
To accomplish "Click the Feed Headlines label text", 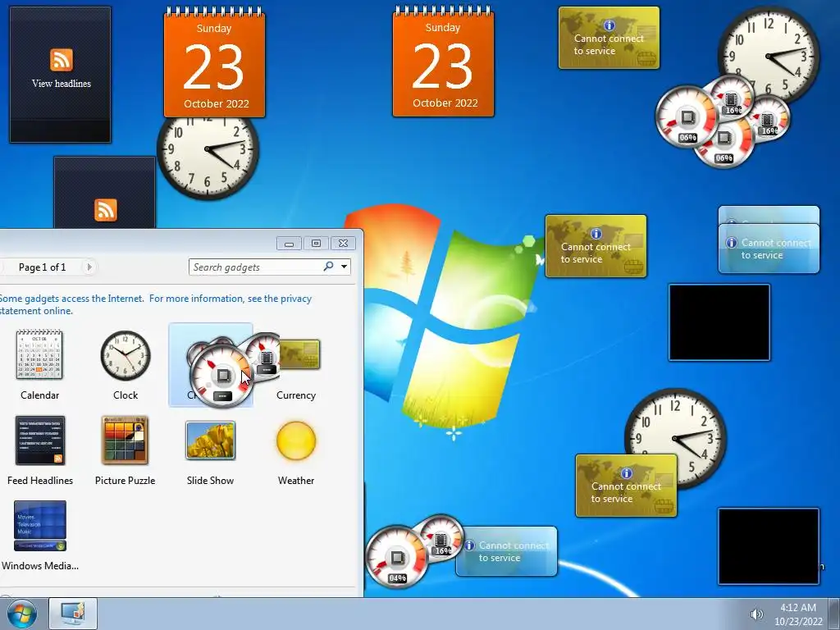I will (40, 481).
